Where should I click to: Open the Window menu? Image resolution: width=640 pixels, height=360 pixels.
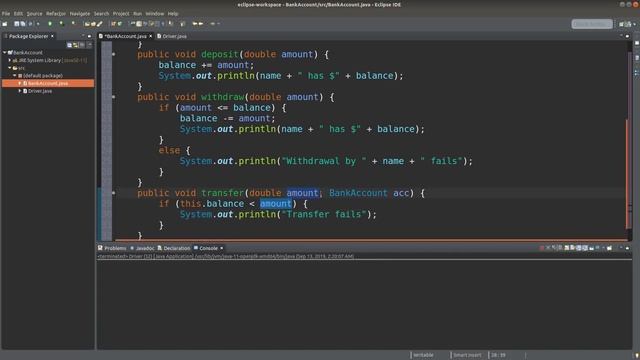(155, 13)
